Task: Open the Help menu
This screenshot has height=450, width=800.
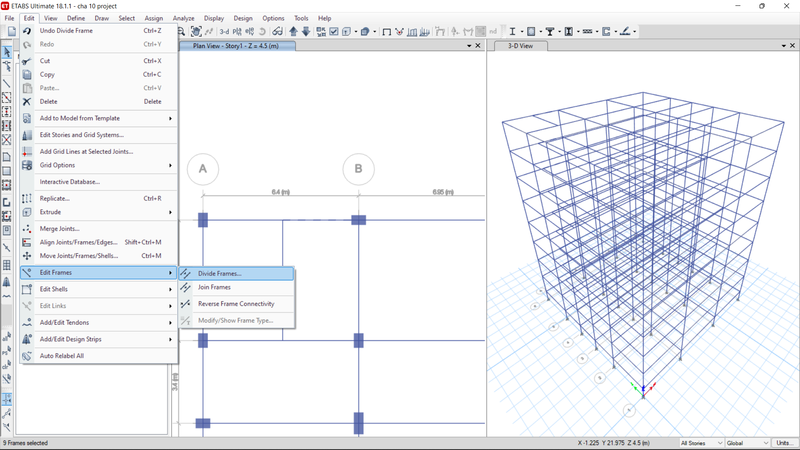Action: [324, 18]
